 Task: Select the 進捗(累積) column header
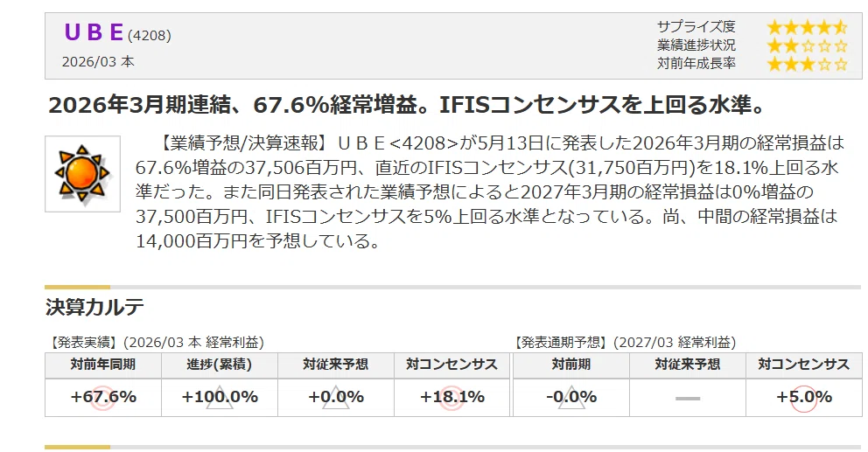pos(220,365)
